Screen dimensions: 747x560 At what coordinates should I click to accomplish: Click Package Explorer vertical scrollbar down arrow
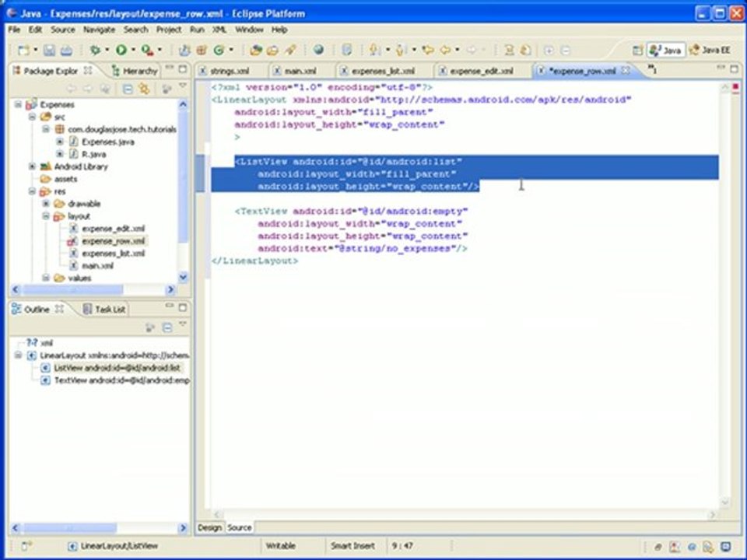tap(183, 277)
